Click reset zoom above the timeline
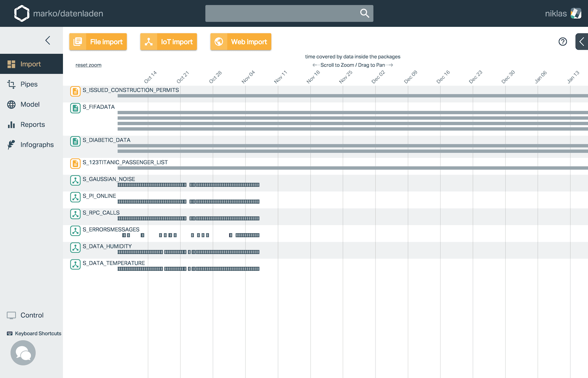 88,65
